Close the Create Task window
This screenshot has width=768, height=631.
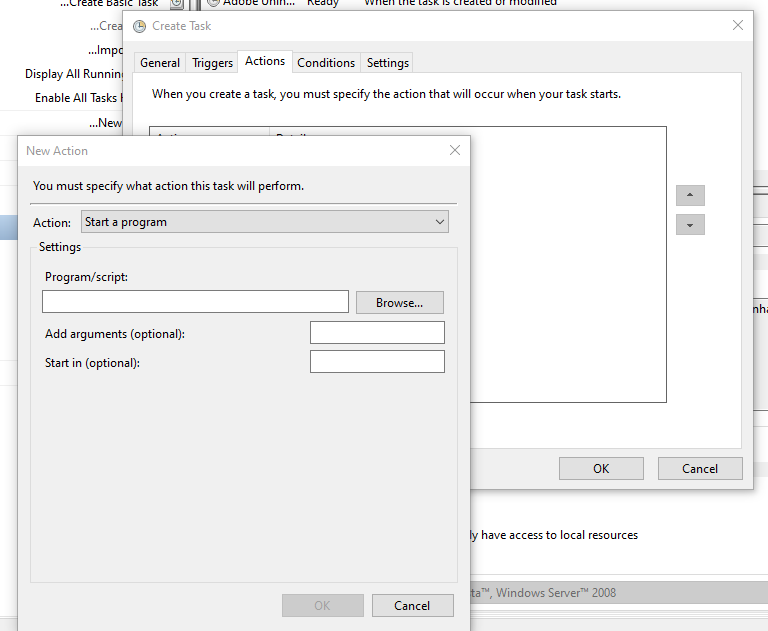(738, 25)
